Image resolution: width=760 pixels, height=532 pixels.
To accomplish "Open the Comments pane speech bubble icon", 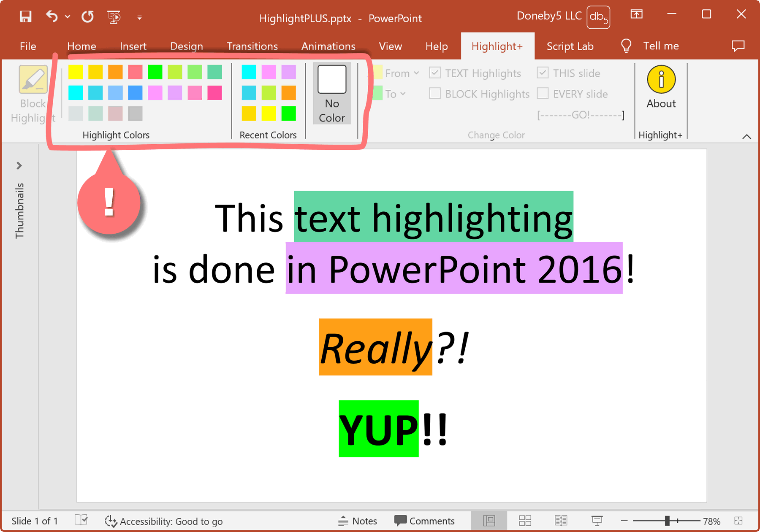I will click(738, 46).
